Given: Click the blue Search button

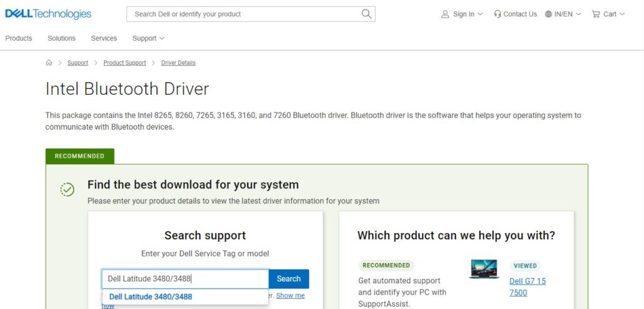Looking at the screenshot, I should coord(289,279).
